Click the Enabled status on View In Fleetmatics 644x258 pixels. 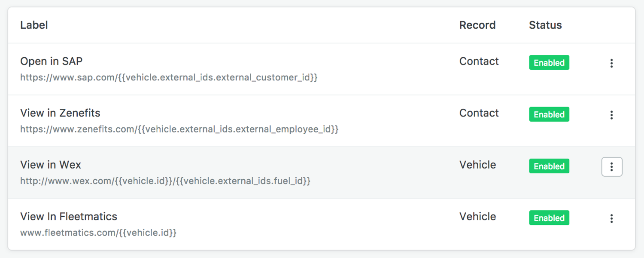click(549, 218)
